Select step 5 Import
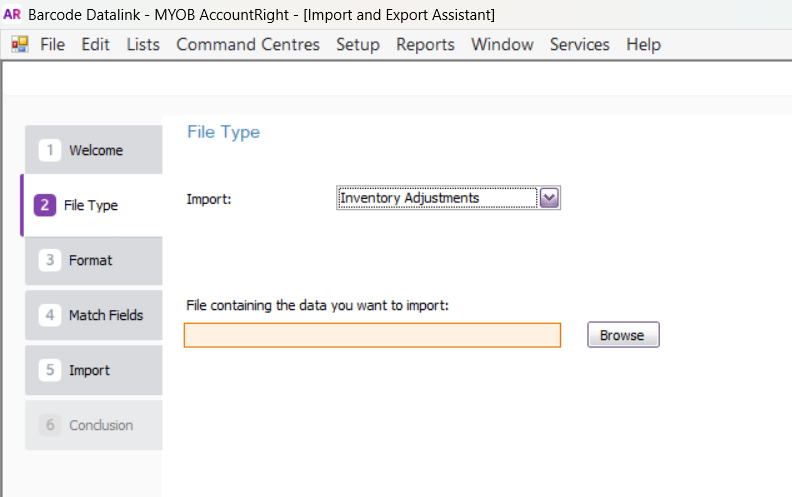792x497 pixels. (93, 370)
